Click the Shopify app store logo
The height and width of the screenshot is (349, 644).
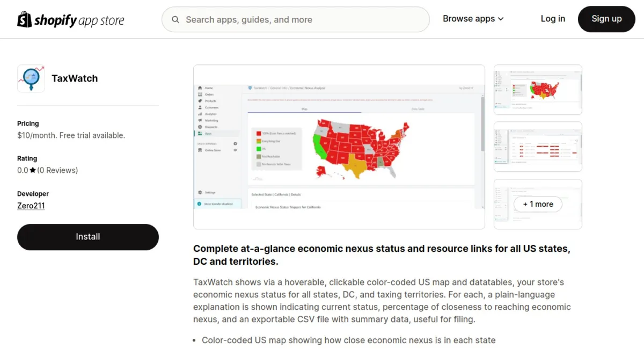click(x=71, y=19)
